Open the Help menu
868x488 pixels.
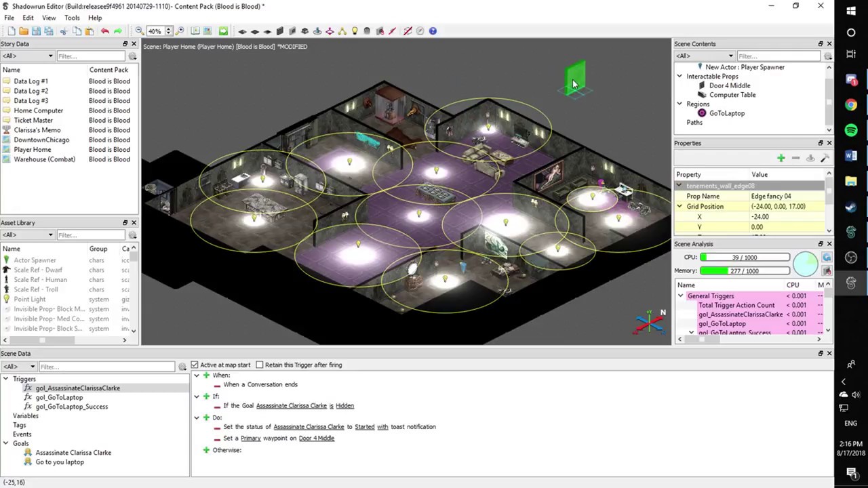click(95, 18)
